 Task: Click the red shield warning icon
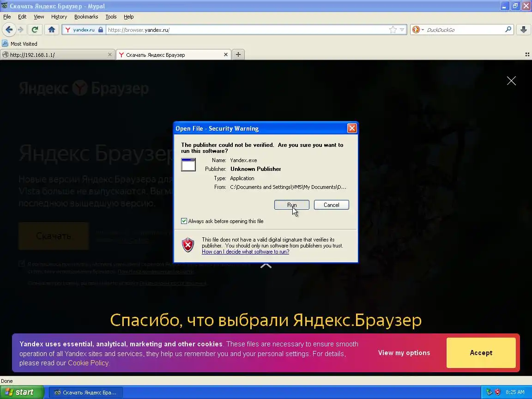coord(188,245)
